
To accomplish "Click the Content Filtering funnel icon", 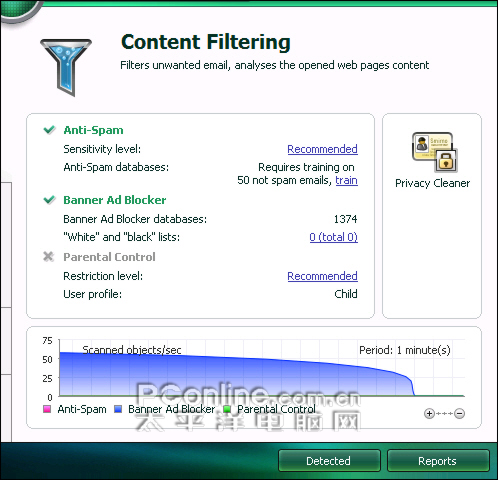I will pos(66,67).
